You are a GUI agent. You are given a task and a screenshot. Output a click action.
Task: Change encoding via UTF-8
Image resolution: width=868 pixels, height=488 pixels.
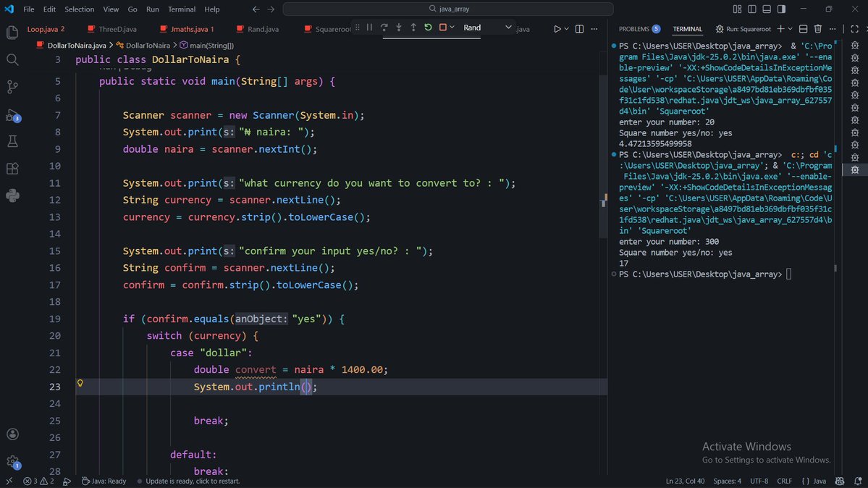[759, 481]
